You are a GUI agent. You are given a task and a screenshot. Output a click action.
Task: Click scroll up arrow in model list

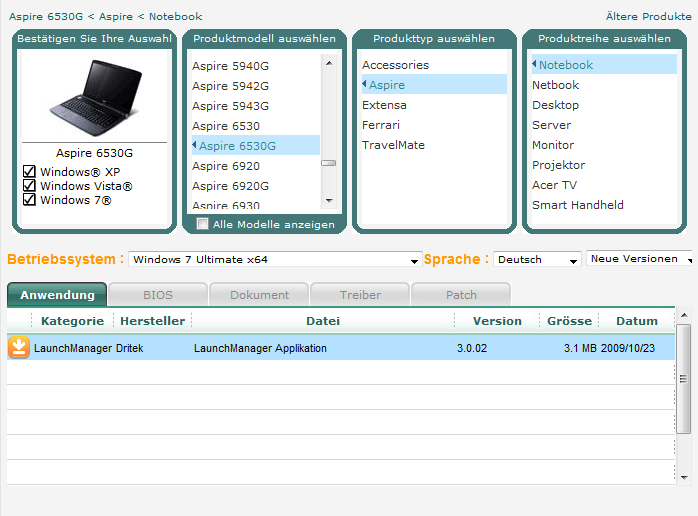click(x=329, y=63)
